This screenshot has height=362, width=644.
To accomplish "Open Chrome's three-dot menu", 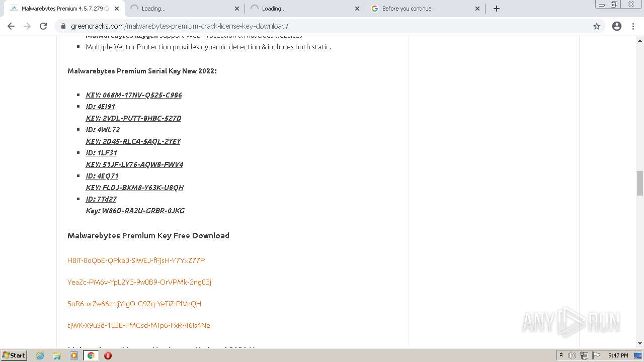I will [633, 26].
